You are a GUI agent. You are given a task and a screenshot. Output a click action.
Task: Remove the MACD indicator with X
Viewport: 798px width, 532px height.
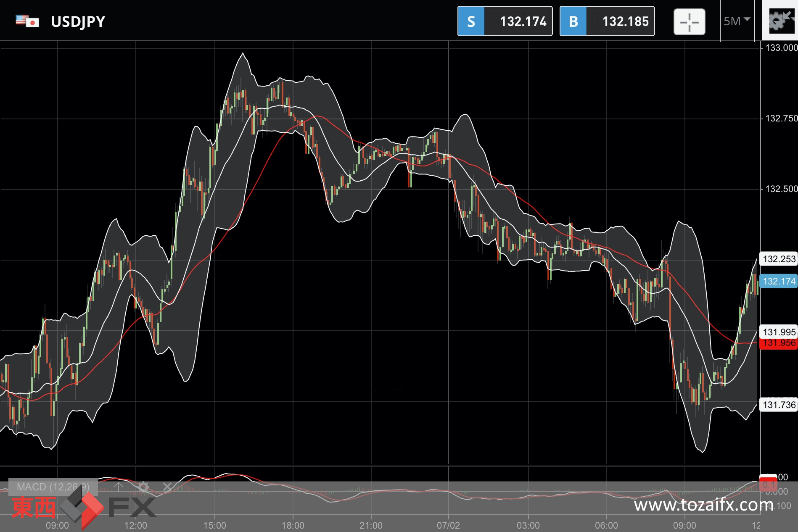[x=167, y=487]
